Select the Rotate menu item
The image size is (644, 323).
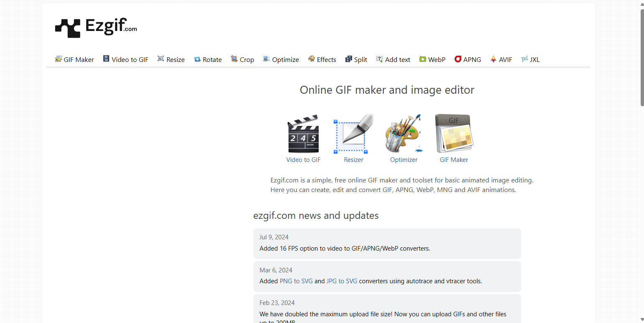[208, 59]
